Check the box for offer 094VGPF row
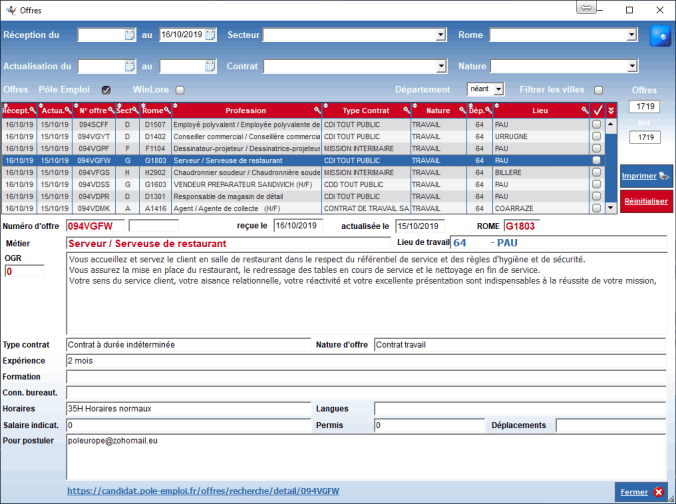 pyautogui.click(x=596, y=148)
